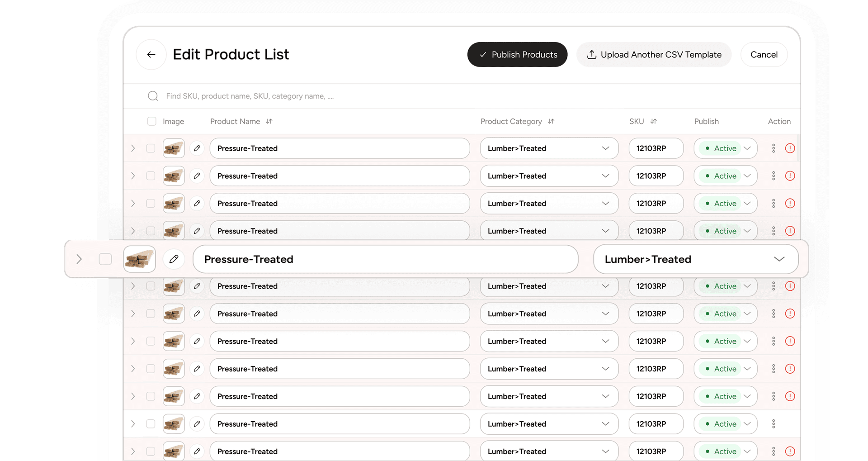Viewport: 868px width, 461px height.
Task: Click the Publish Products button
Action: click(517, 54)
